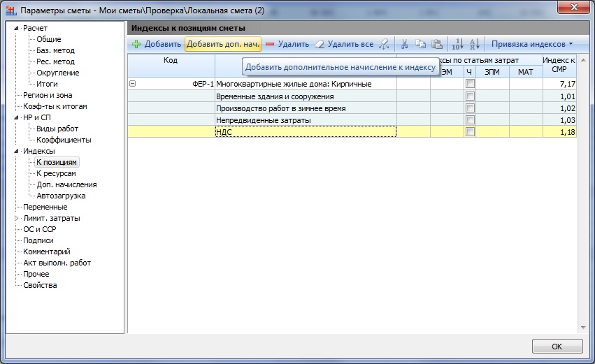This screenshot has width=595, height=364.
Task: Toggle Ч checkbox in the НДС row
Action: point(470,131)
